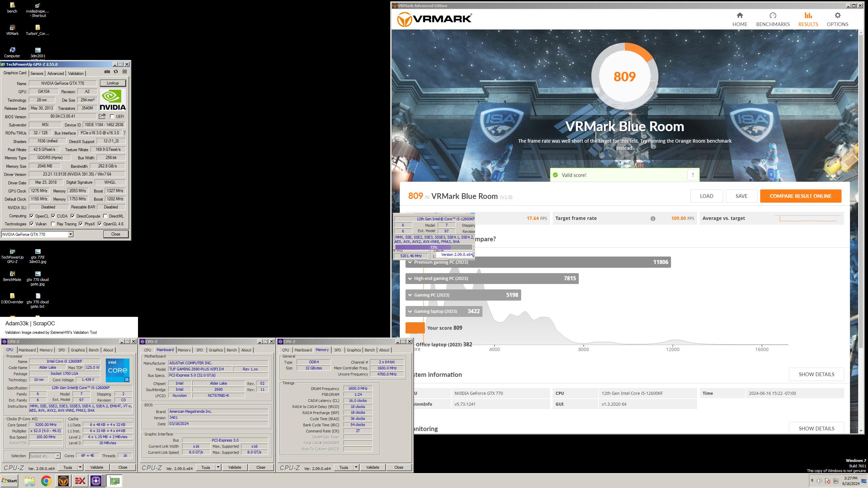Viewport: 868px width, 488px height.
Task: Toggle the DirectCompute checkbox
Action: [73, 216]
